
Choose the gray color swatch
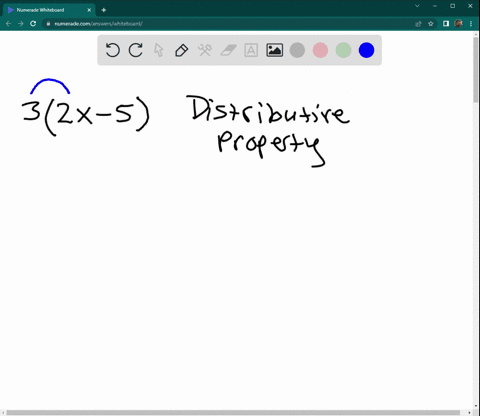coord(297,50)
